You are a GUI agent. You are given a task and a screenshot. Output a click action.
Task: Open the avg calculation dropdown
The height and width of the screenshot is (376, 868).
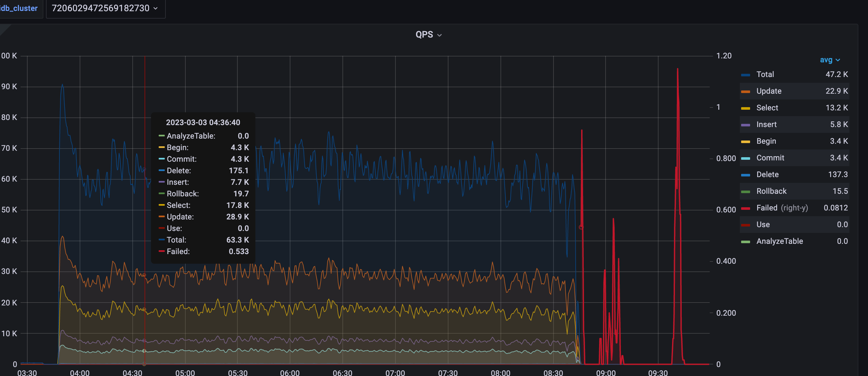[830, 60]
